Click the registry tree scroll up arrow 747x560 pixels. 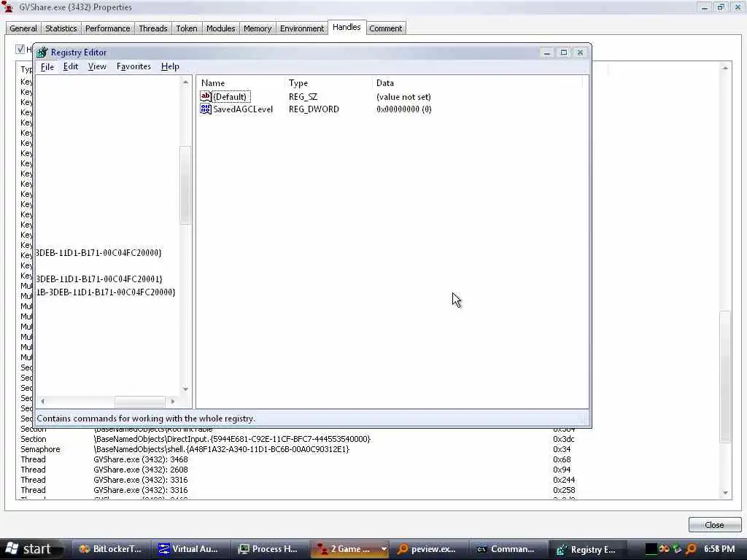coord(185,82)
